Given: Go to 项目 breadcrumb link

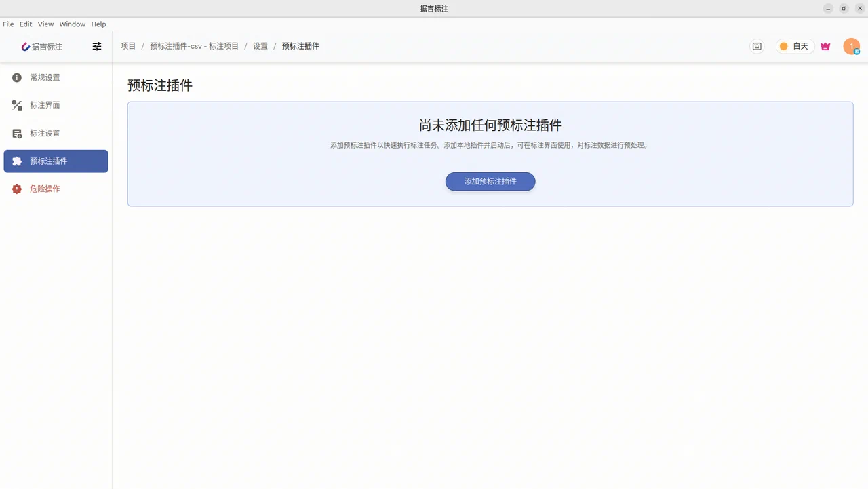Looking at the screenshot, I should (128, 46).
